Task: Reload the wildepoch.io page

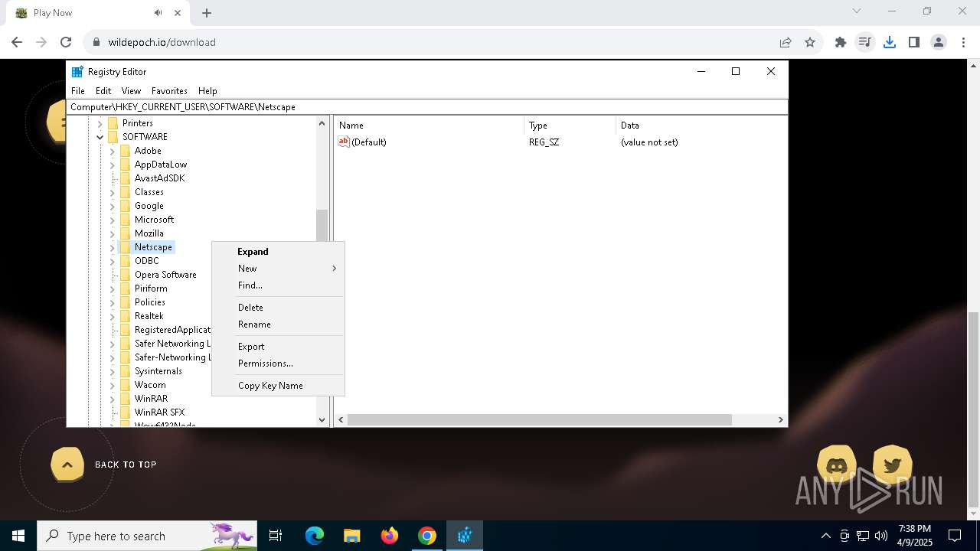Action: (x=66, y=42)
